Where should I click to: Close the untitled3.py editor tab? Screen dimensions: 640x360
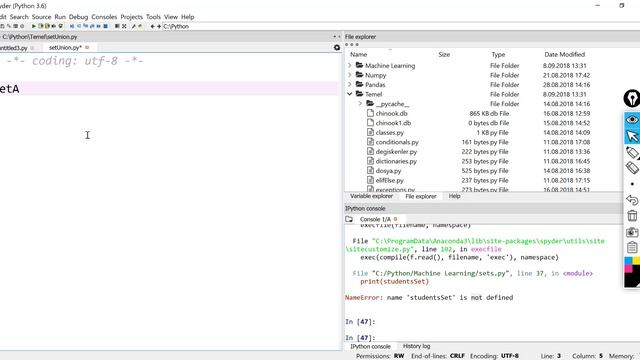click(x=32, y=48)
